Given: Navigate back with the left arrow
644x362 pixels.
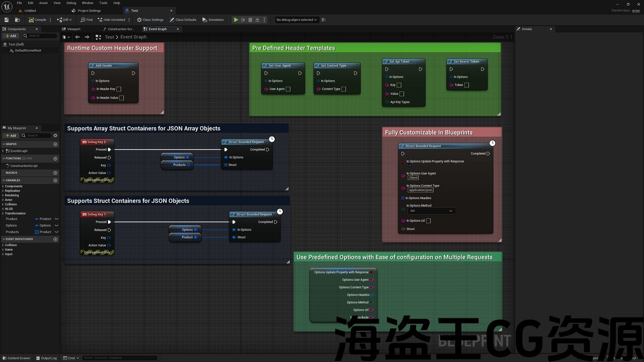Looking at the screenshot, I should click(77, 37).
